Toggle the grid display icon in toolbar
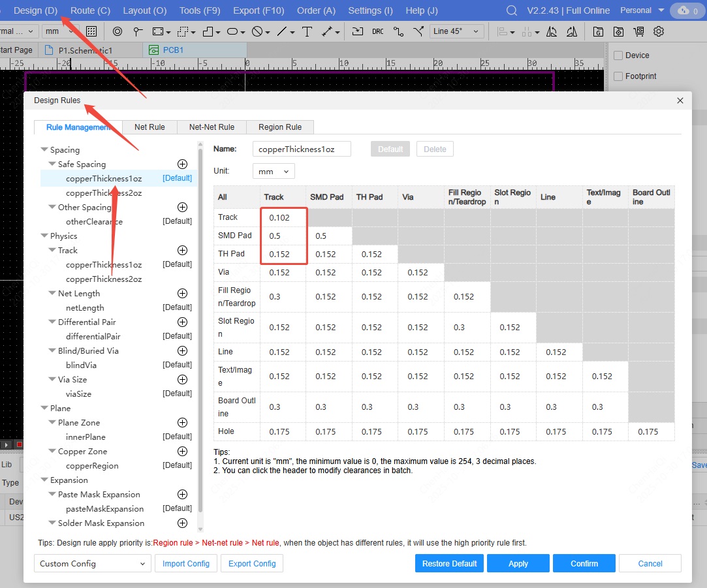The height and width of the screenshot is (588, 707). [91, 31]
